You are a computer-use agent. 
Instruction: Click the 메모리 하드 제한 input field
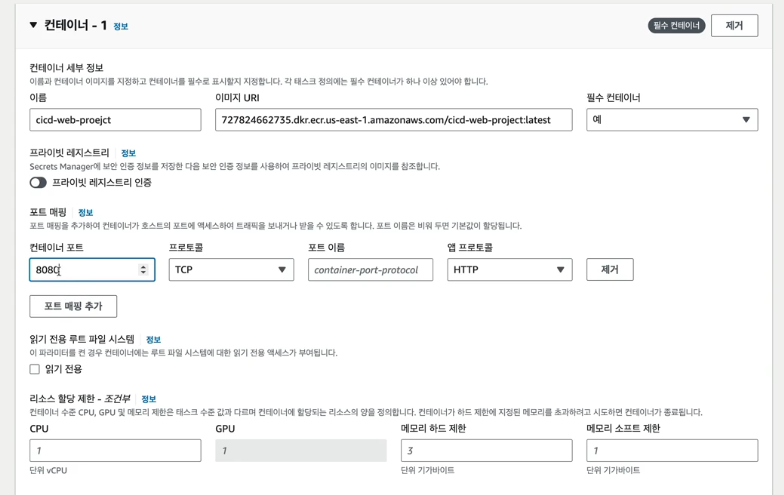pyautogui.click(x=486, y=450)
